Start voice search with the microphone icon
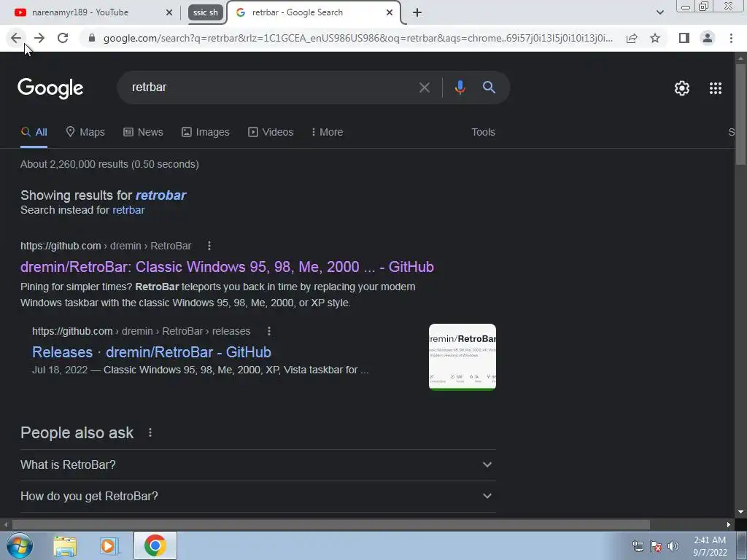This screenshot has height=560, width=747. 460,87
